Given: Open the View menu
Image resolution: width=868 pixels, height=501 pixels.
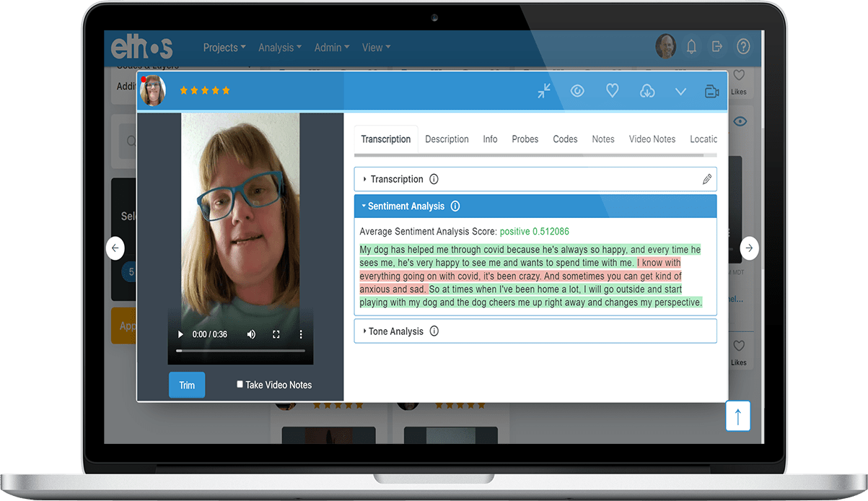Looking at the screenshot, I should 377,48.
